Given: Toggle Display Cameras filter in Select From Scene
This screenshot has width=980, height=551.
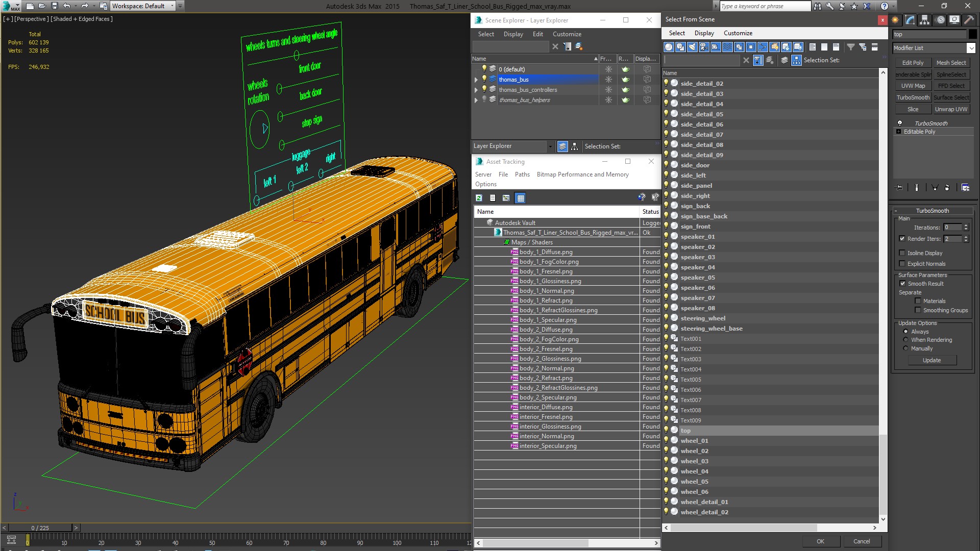Looking at the screenshot, I should [704, 47].
